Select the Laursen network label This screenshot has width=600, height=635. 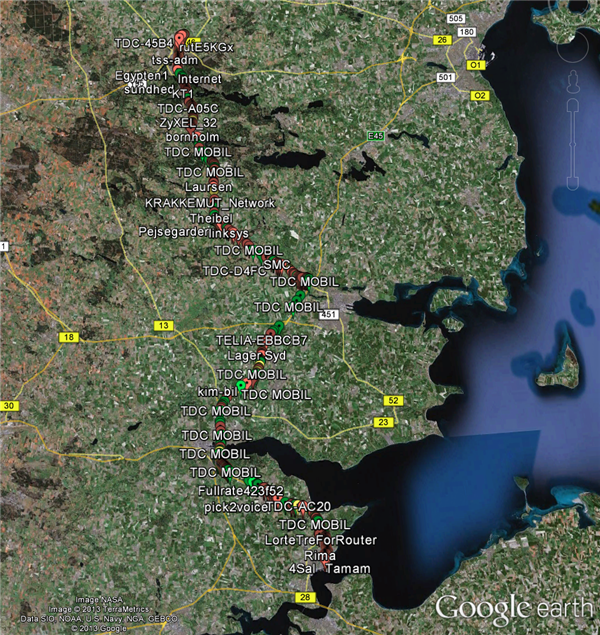[209, 187]
